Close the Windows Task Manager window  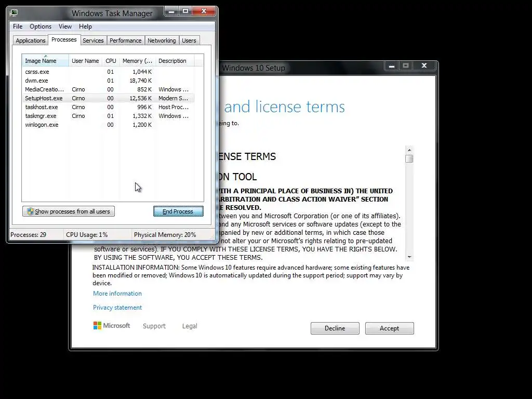[x=204, y=11]
